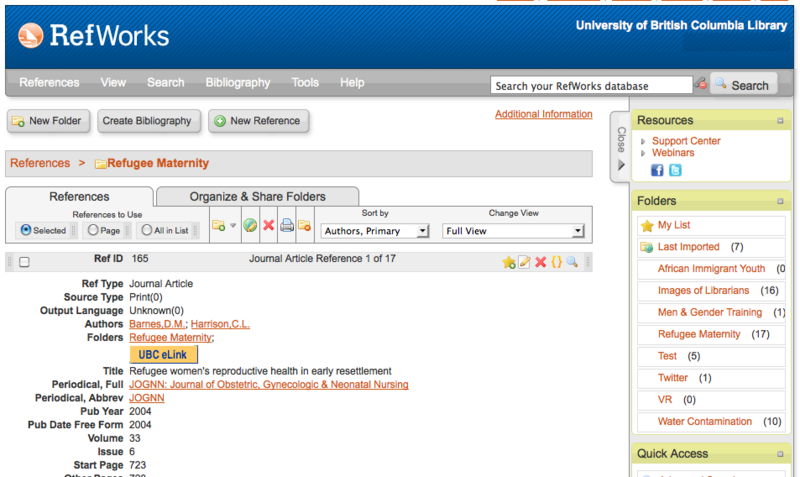Click the curly braces cite icon

point(556,262)
